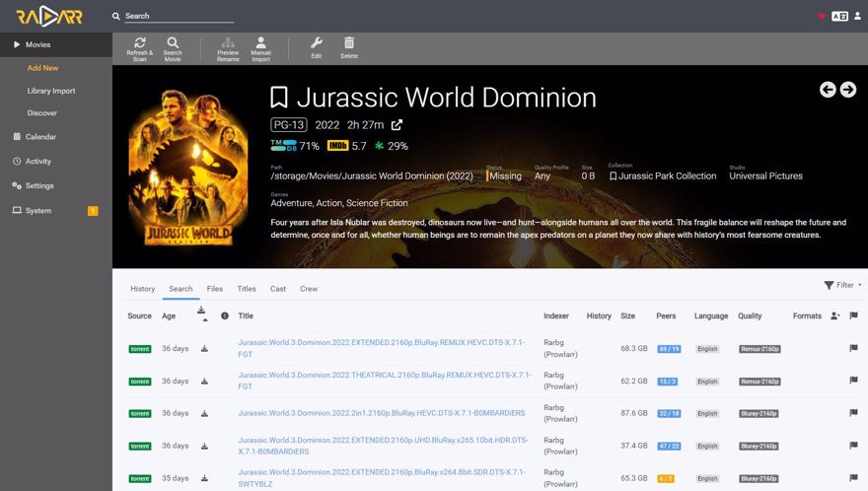Switch to the Cast tab
This screenshot has height=491, width=868.
(x=278, y=289)
